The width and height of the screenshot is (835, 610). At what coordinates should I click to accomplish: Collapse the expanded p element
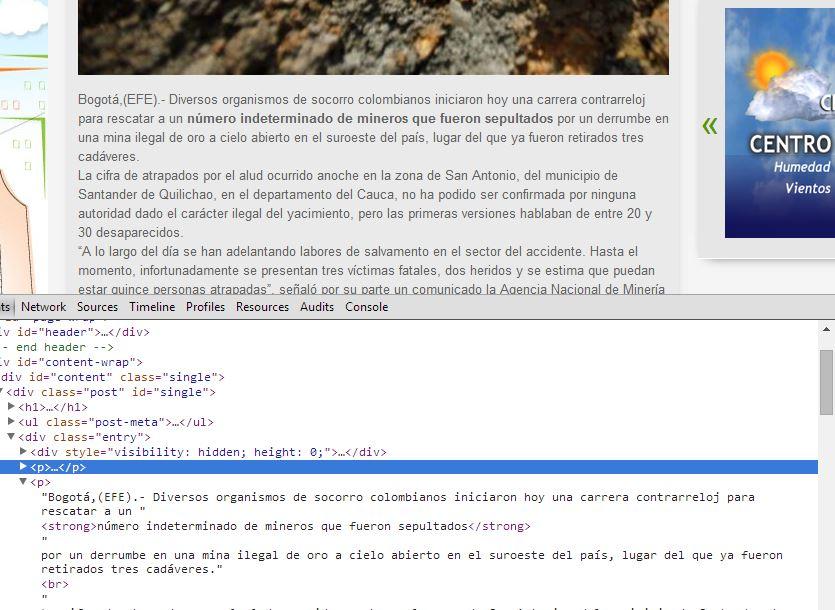pos(23,481)
